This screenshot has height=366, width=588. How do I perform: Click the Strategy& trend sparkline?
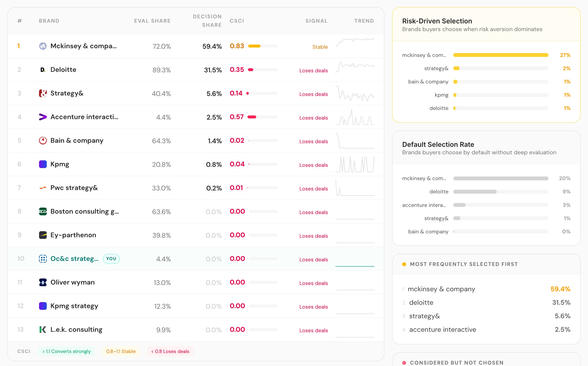(x=355, y=93)
